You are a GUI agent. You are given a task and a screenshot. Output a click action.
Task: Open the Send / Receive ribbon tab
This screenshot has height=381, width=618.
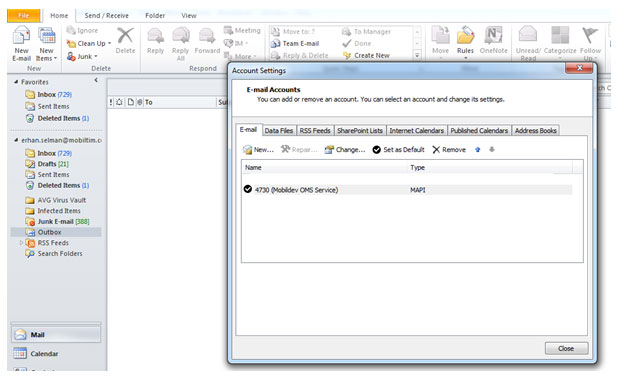(x=106, y=16)
